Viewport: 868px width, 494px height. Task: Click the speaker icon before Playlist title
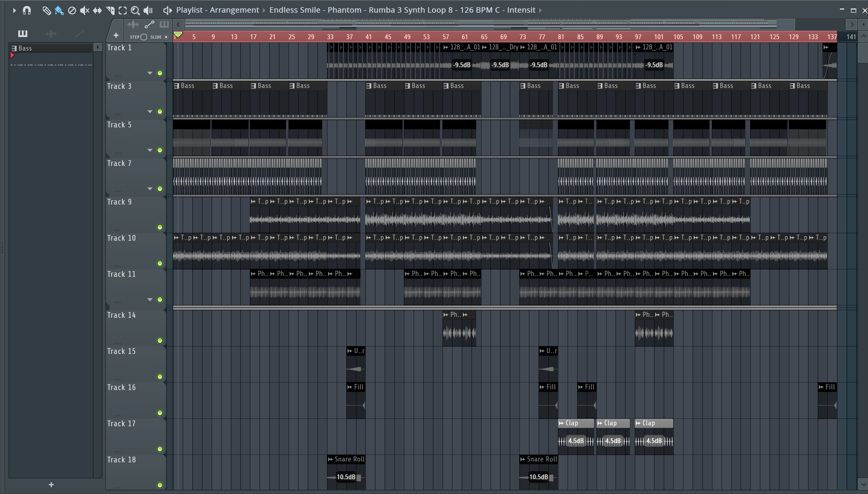(167, 11)
